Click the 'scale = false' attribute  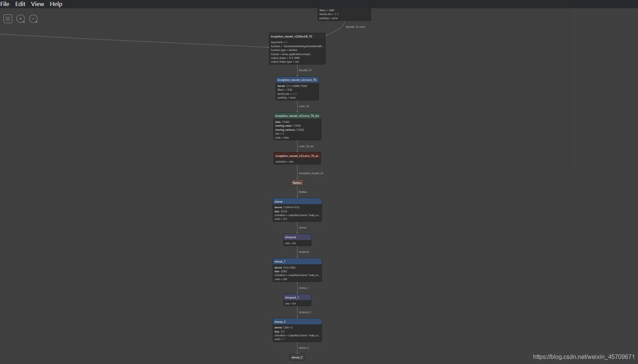point(282,138)
